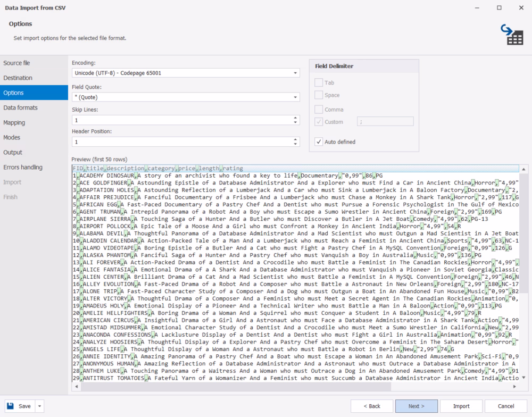Go to the Destination page

pos(34,78)
